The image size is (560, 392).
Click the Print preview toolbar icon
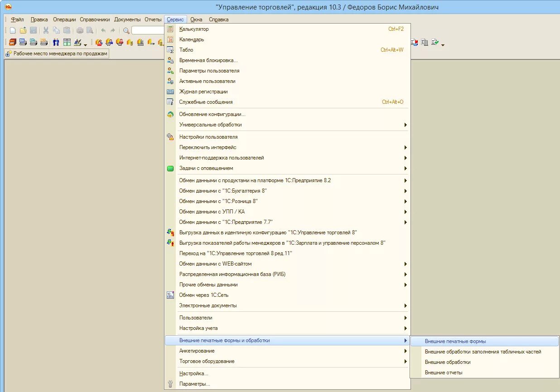(x=90, y=30)
